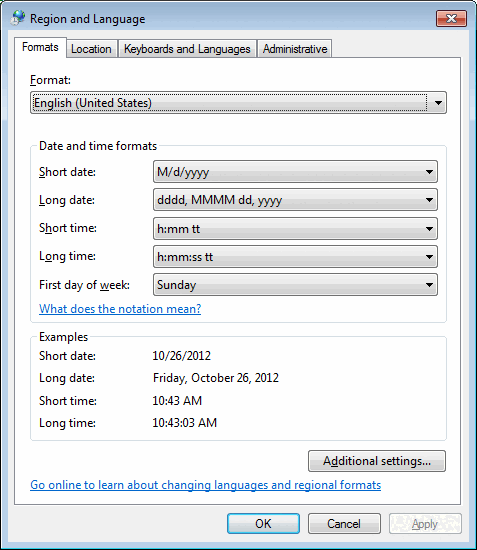The image size is (477, 550).
Task: Select the Formats tab
Action: coord(40,47)
